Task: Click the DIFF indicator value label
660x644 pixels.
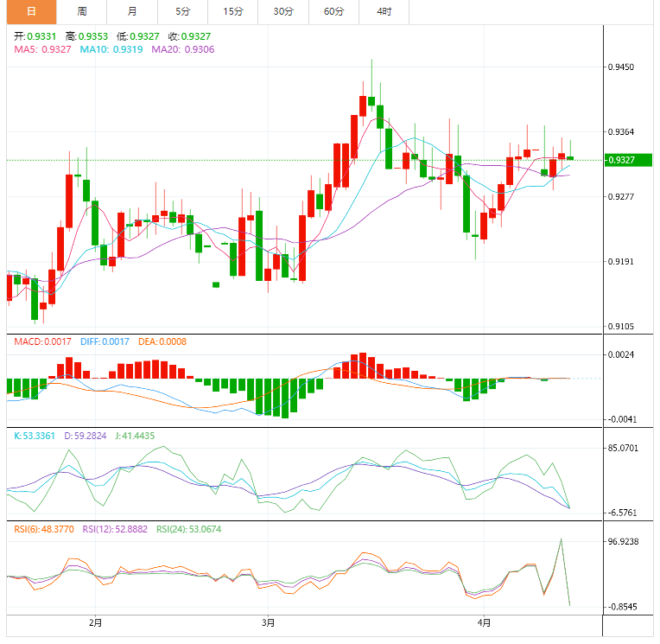Action: [x=105, y=341]
